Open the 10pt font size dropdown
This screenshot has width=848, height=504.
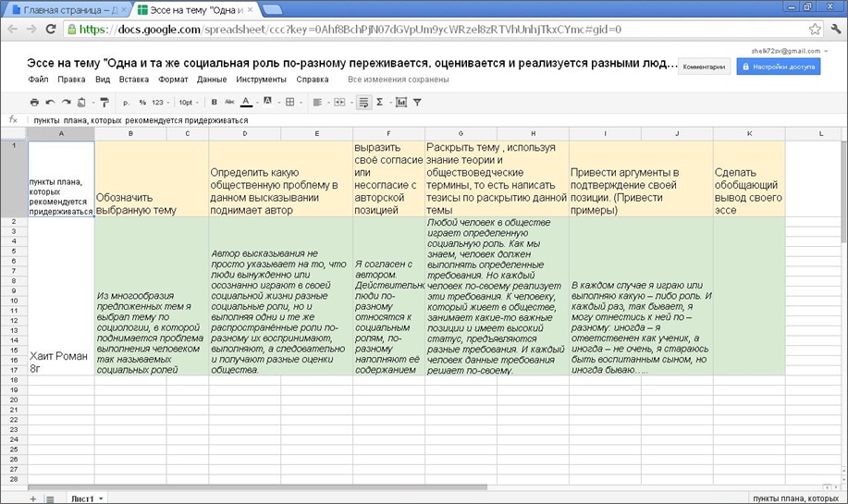pyautogui.click(x=189, y=103)
